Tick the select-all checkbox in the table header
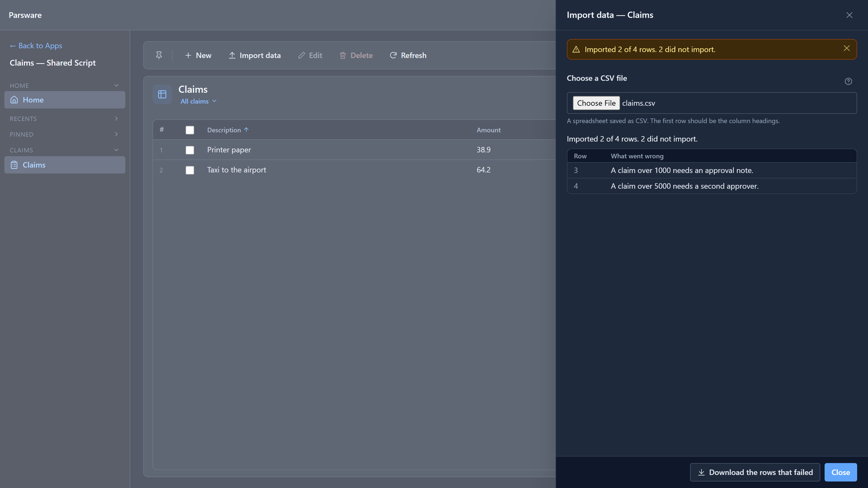Viewport: 868px width, 488px height. (x=190, y=130)
